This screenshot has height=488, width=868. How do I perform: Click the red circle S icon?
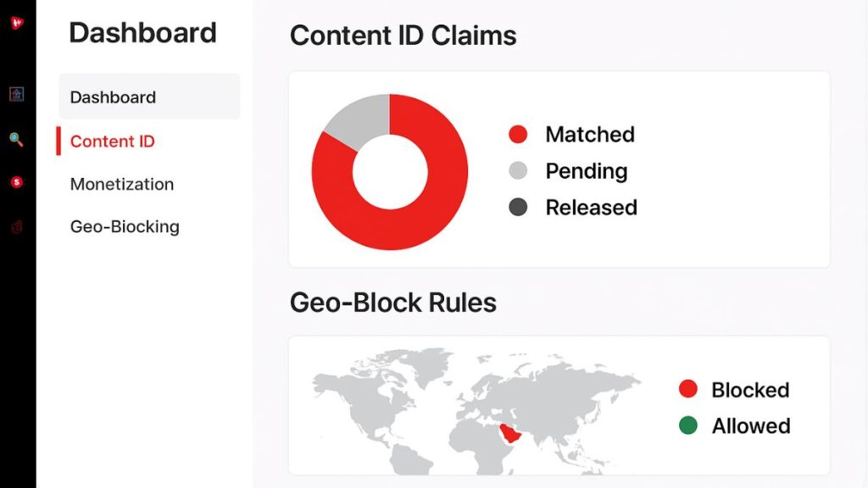17,182
